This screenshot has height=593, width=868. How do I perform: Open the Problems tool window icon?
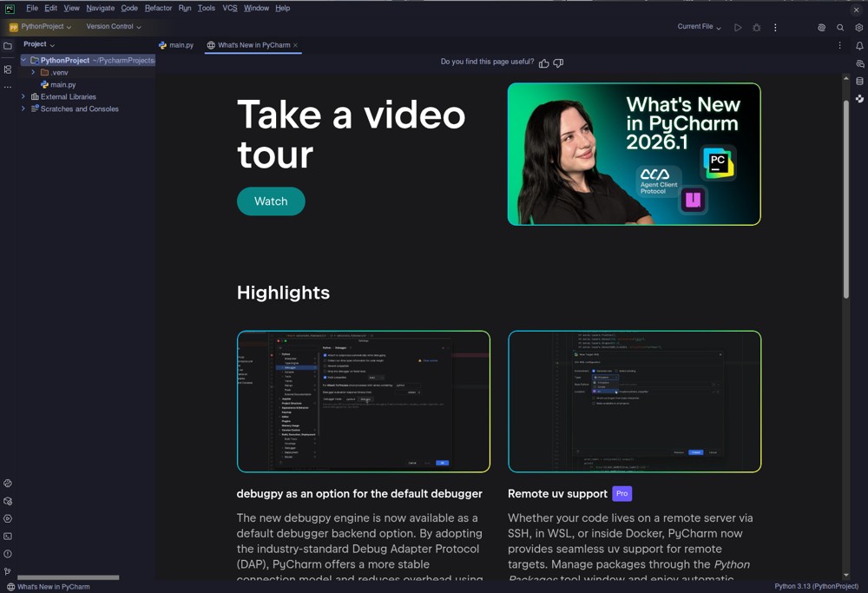click(8, 554)
